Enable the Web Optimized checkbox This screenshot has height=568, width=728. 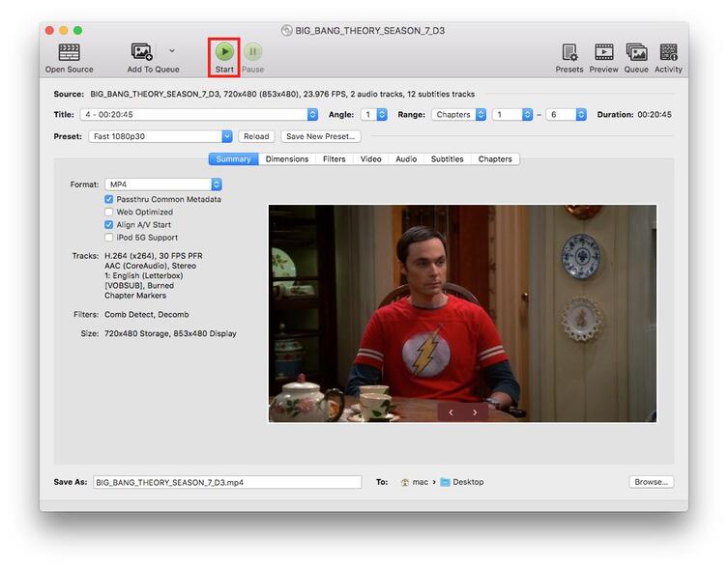click(x=109, y=212)
